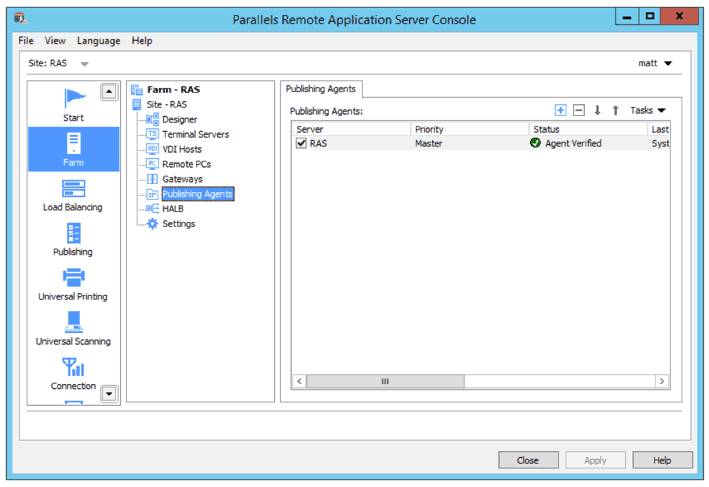Click the Site - RAS server icon
This screenshot has height=487, width=709.
pos(137,104)
